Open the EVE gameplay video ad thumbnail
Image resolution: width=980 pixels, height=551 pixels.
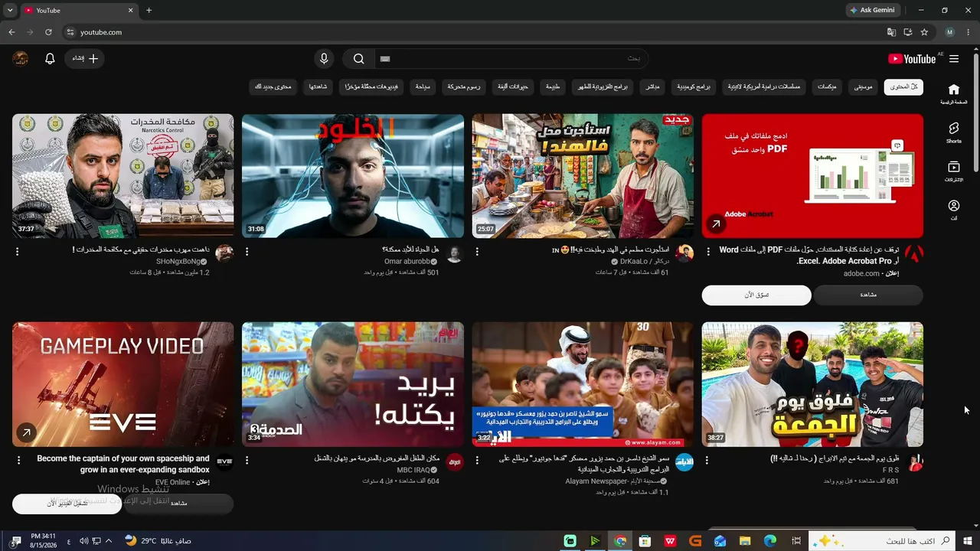(x=123, y=384)
